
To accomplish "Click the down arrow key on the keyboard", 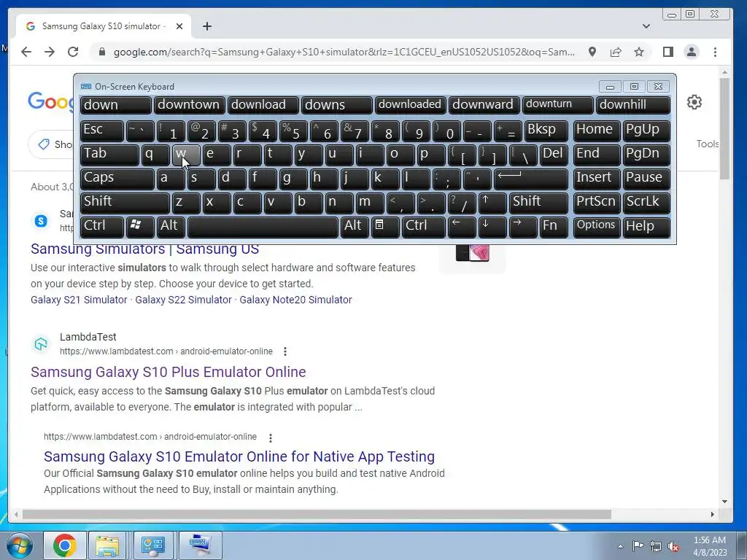I will 492,226.
